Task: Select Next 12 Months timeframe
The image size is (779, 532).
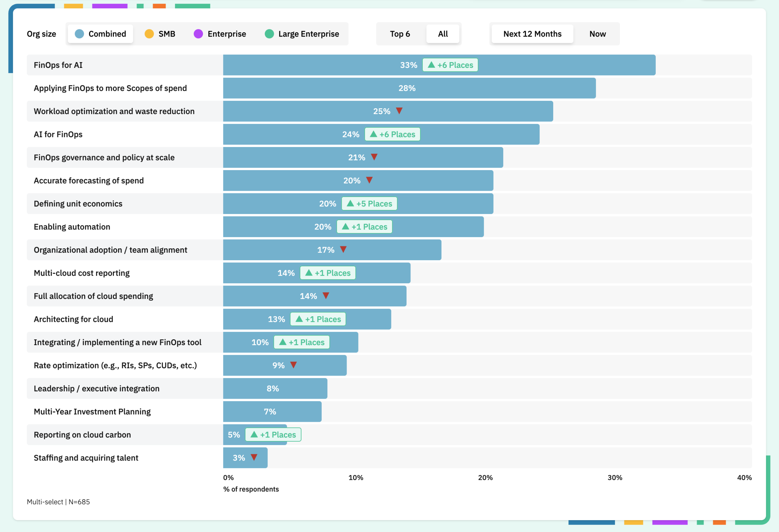Action: pos(532,34)
